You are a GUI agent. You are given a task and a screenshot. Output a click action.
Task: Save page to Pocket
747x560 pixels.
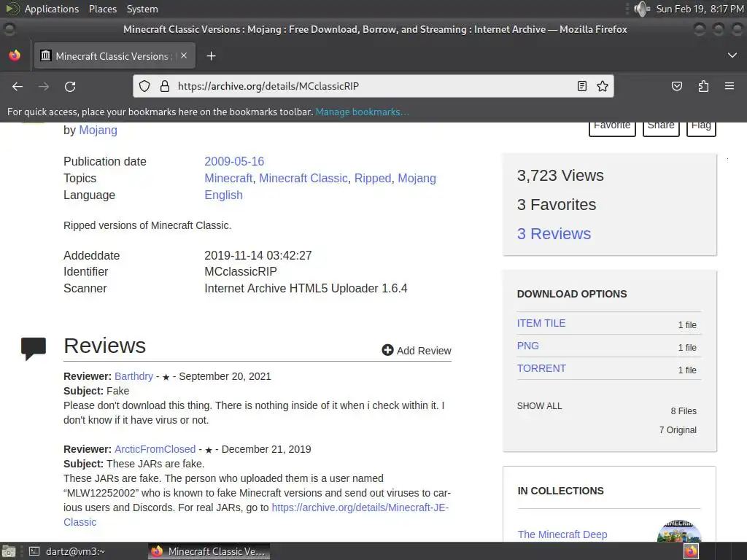pyautogui.click(x=676, y=86)
